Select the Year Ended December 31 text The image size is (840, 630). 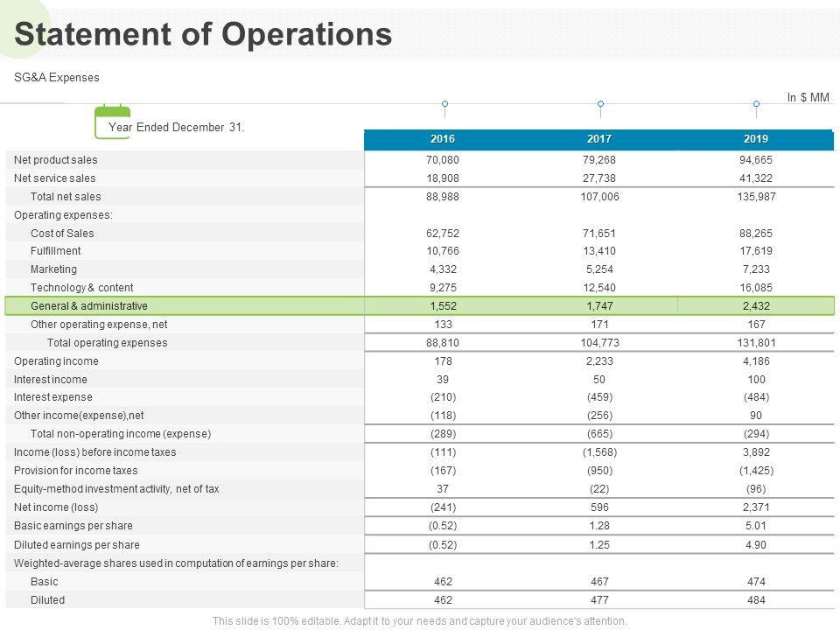point(177,128)
